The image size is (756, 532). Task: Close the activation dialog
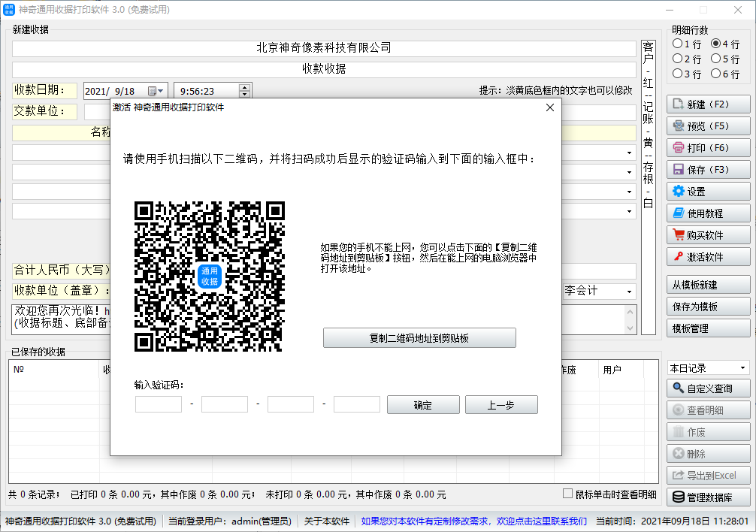click(x=549, y=107)
